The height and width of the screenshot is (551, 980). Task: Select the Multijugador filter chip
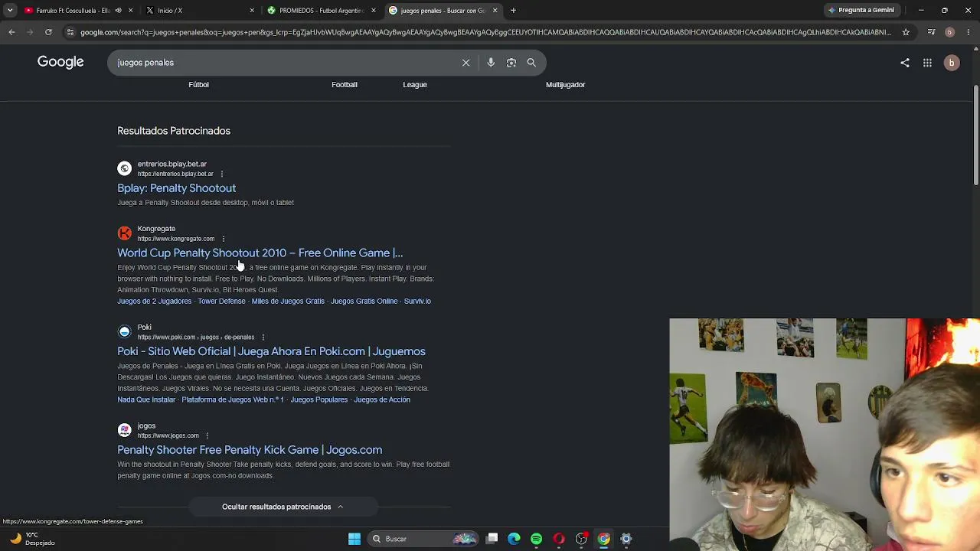click(565, 85)
